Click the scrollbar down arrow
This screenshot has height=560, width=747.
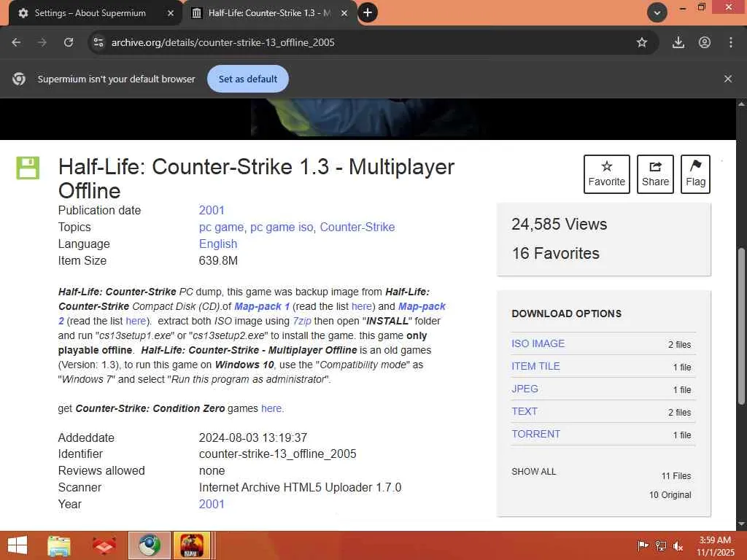pyautogui.click(x=741, y=524)
